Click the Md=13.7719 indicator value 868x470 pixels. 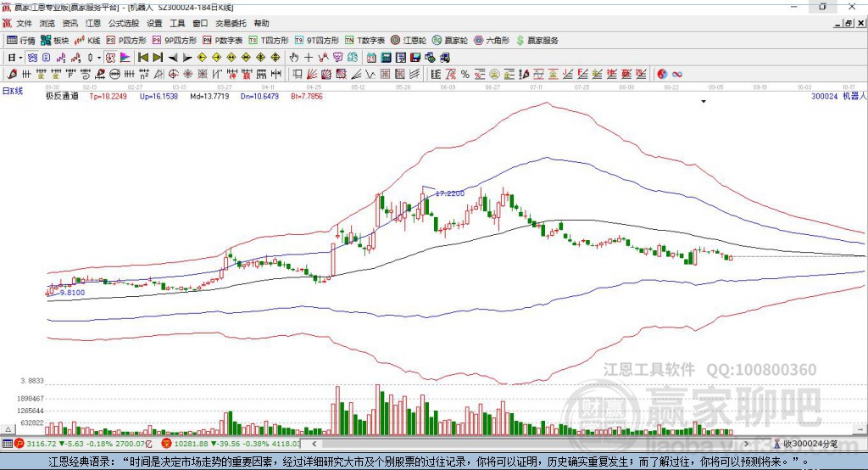209,96
